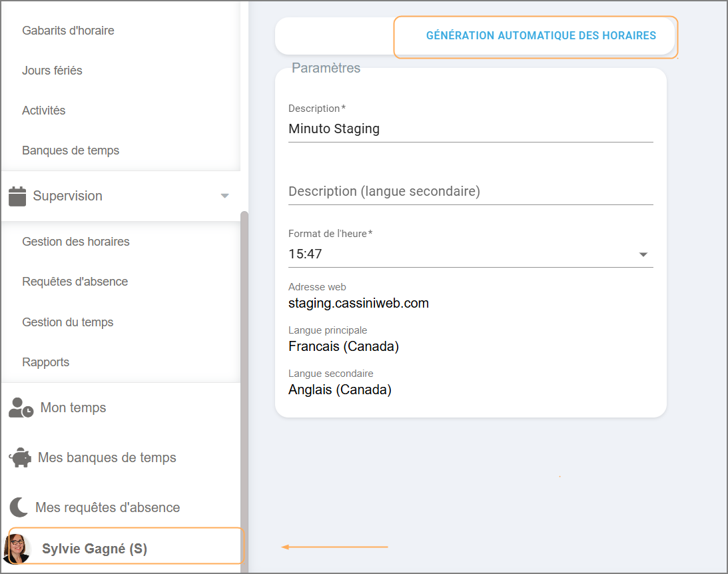Click the moon icon for absence requests
This screenshot has height=574, width=728.
point(19,507)
